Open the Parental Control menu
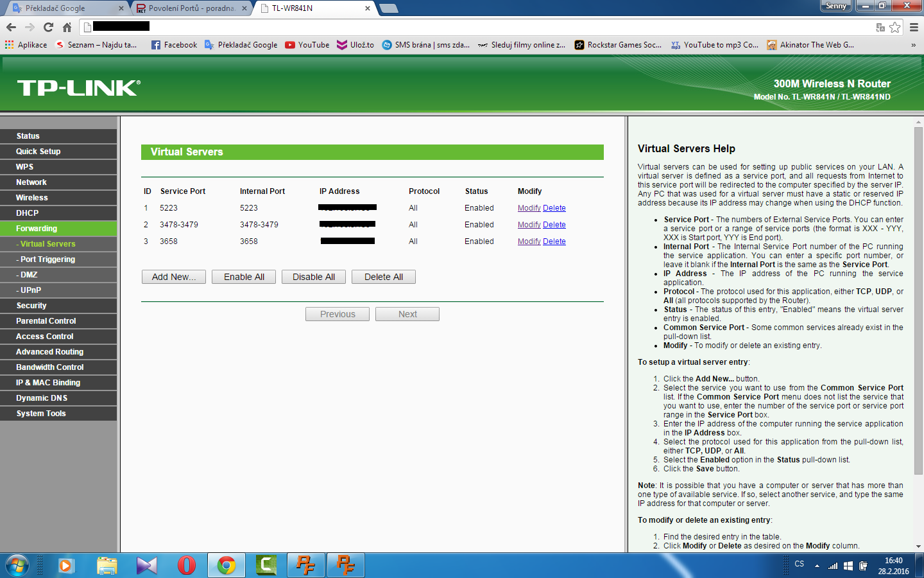Image resolution: width=924 pixels, height=578 pixels. [x=58, y=321]
